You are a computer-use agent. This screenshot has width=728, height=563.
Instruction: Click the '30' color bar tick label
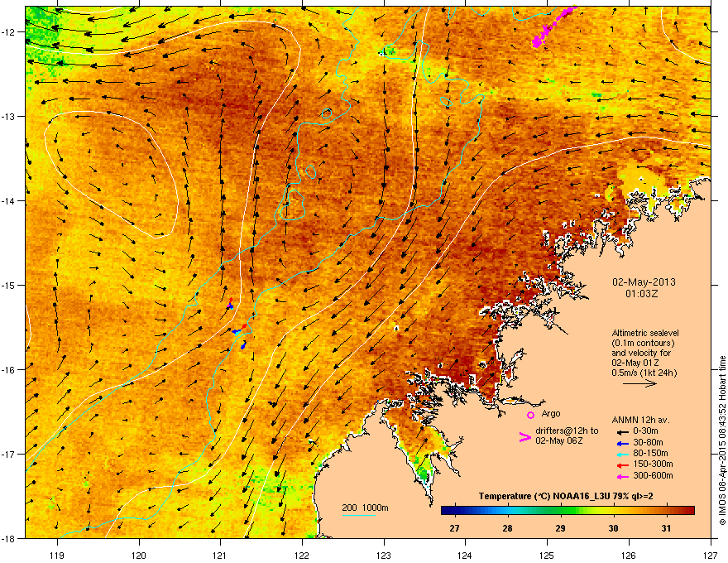[x=613, y=528]
